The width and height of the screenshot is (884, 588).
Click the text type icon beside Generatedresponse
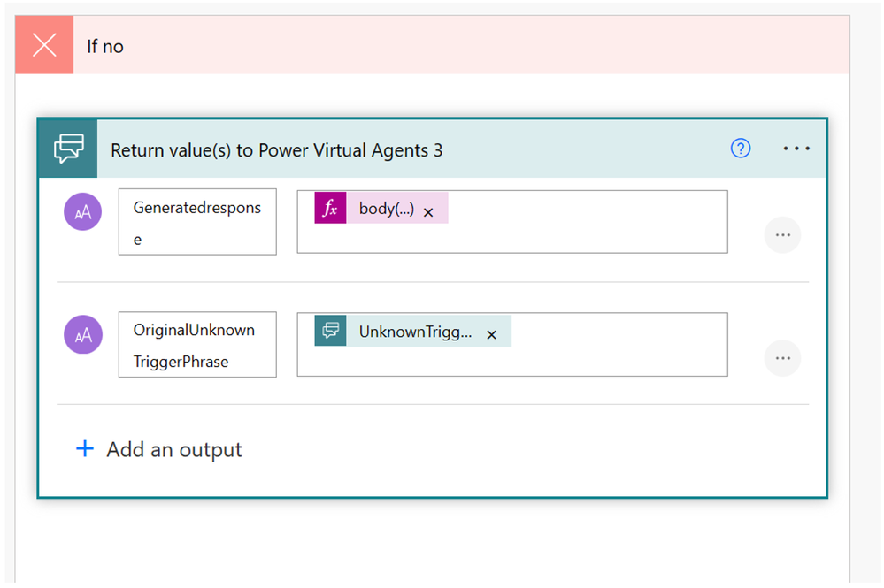coord(83,212)
